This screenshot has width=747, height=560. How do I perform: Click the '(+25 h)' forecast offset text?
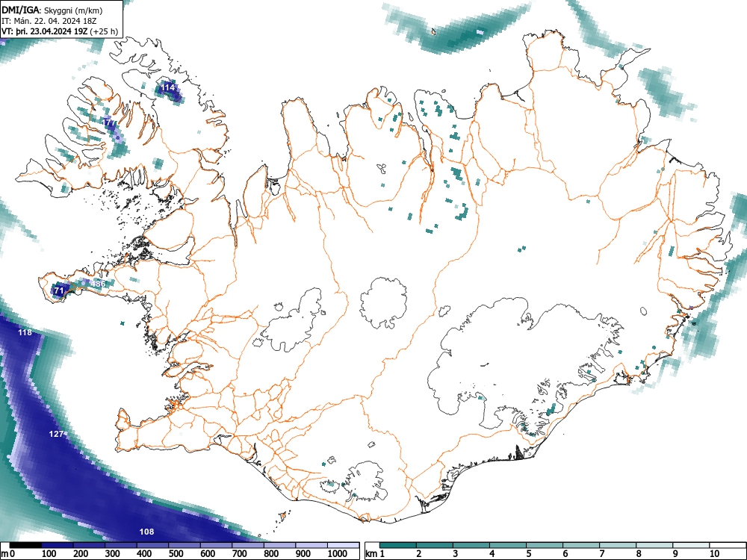(x=104, y=31)
